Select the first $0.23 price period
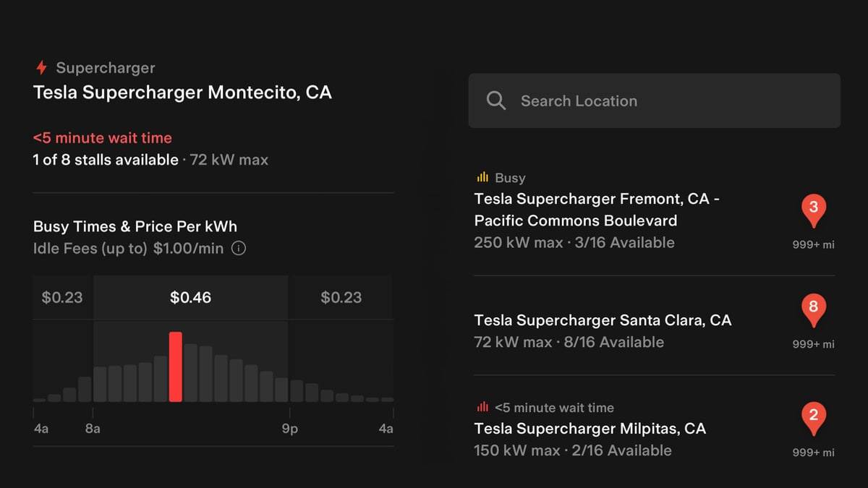This screenshot has width=868, height=488. tap(63, 297)
